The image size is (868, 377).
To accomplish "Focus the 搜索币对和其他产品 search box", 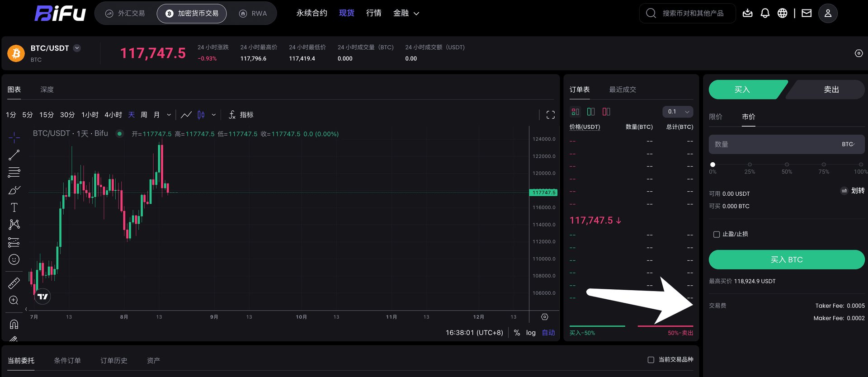I will (688, 13).
